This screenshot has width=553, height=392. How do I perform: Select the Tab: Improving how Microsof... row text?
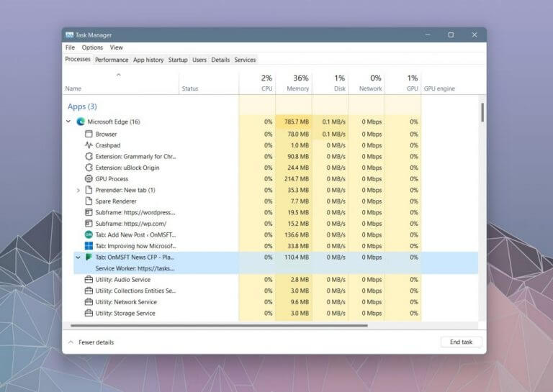click(135, 246)
